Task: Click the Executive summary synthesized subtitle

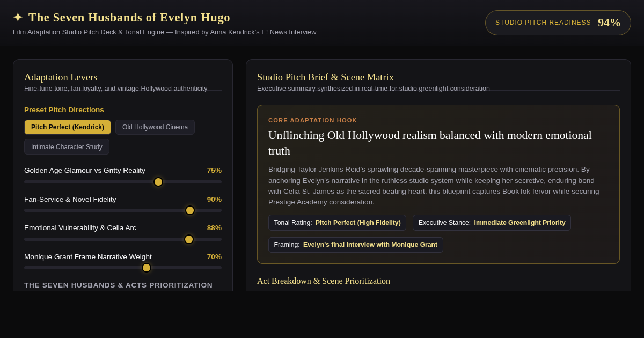Action: [x=374, y=89]
